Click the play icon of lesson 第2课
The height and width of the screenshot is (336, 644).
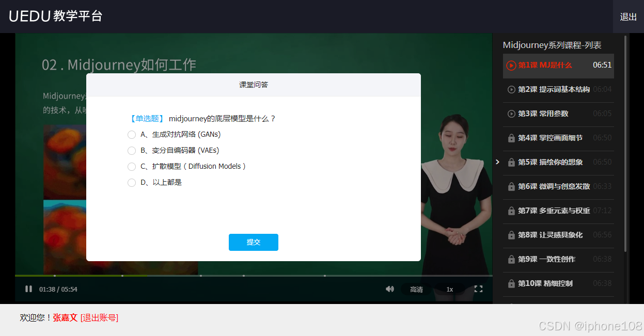[x=512, y=89]
